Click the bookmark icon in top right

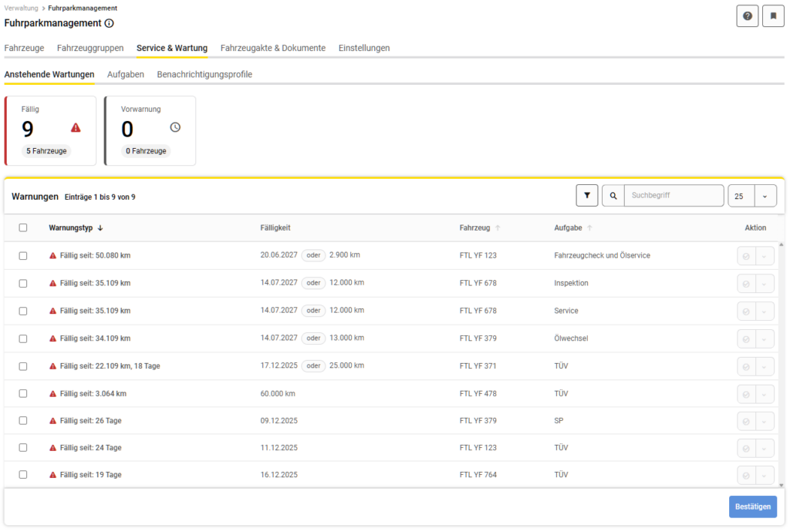(773, 16)
